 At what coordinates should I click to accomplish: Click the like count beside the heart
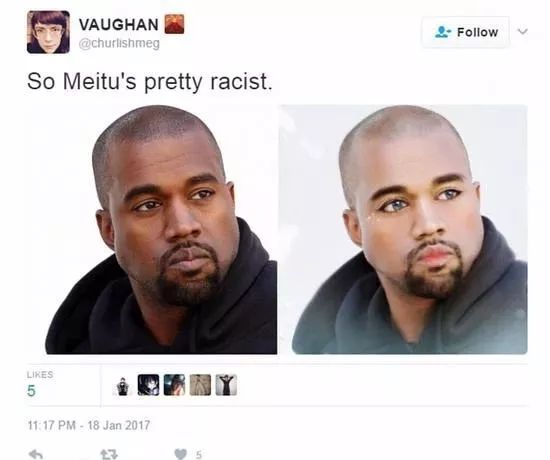pos(199,455)
